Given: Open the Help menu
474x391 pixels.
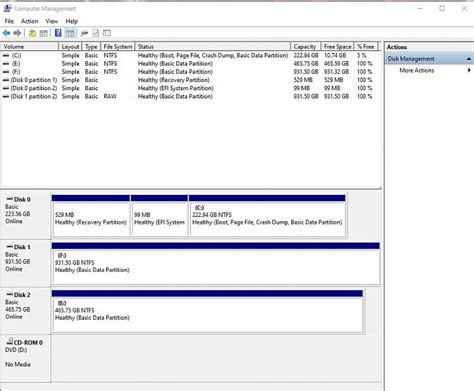Looking at the screenshot, I should click(x=71, y=21).
